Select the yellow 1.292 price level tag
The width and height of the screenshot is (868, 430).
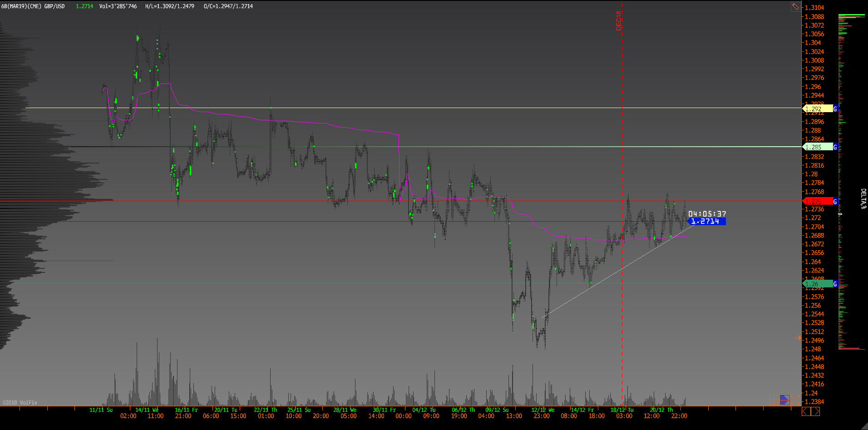tap(817, 109)
